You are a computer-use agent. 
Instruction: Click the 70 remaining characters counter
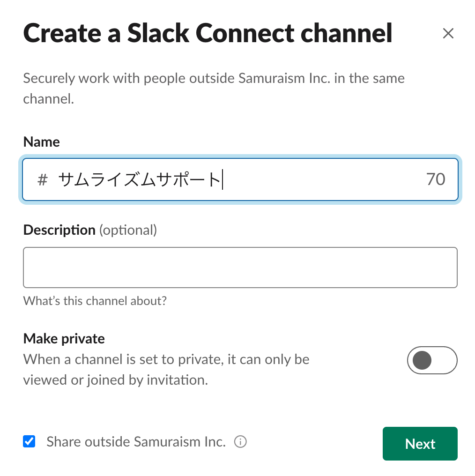(x=436, y=179)
